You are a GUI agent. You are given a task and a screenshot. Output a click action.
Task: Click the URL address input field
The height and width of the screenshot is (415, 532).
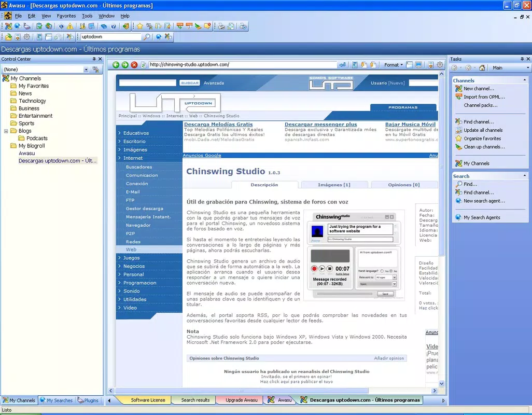point(242,65)
